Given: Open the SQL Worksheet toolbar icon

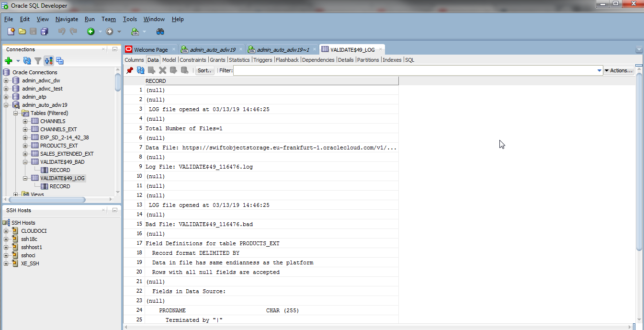Looking at the screenshot, I should point(135,32).
